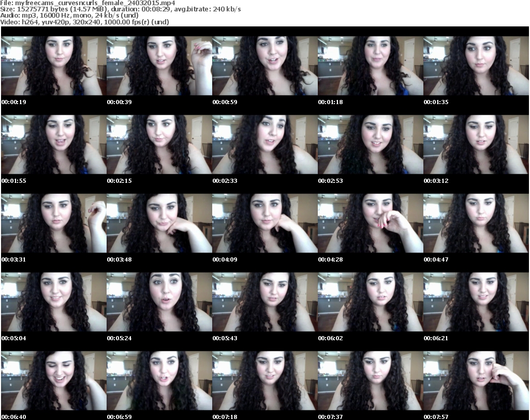Screen dimensions: 530x420
Task: Click the thumbnail timestamped 00:06:02
Action: coord(371,302)
